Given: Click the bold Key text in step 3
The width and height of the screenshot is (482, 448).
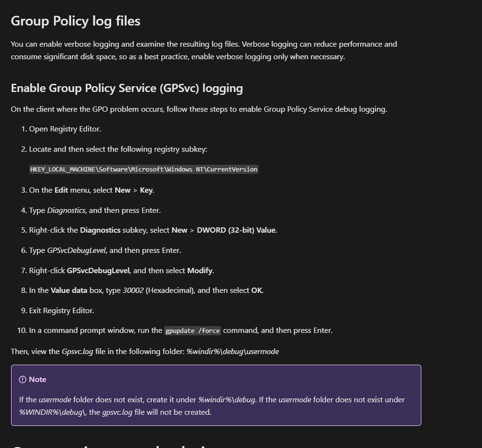Looking at the screenshot, I should (146, 190).
